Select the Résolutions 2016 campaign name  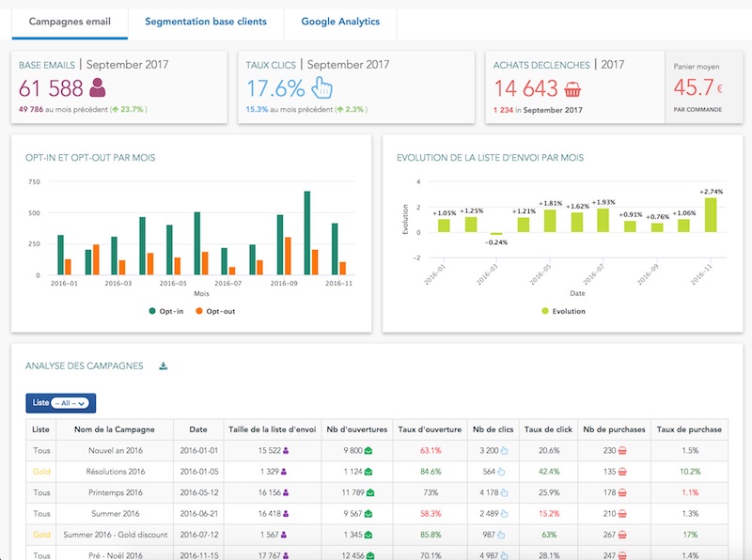tap(115, 472)
